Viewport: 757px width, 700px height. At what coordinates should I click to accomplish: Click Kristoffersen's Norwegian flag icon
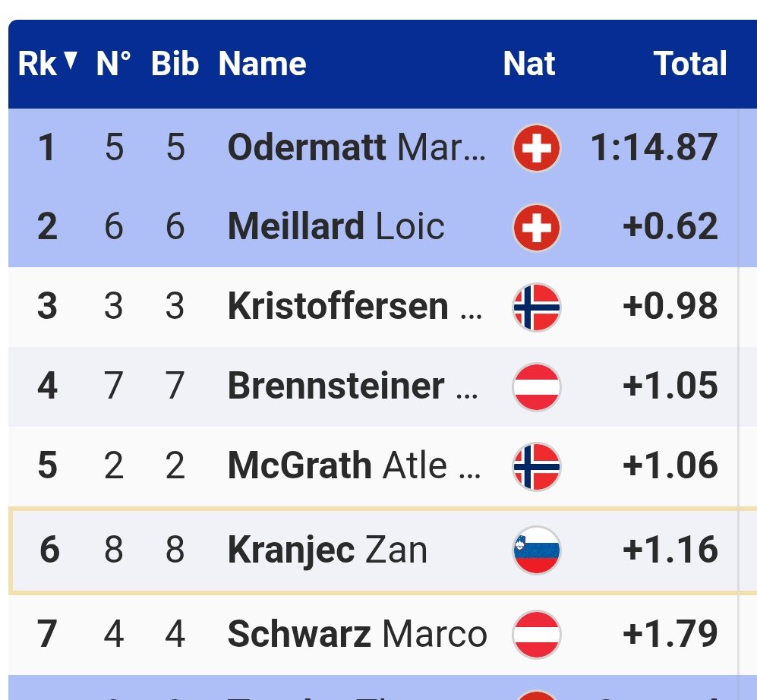click(536, 307)
